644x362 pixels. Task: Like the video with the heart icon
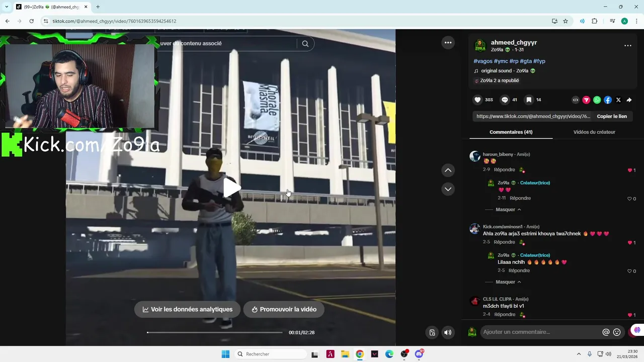[478, 100]
